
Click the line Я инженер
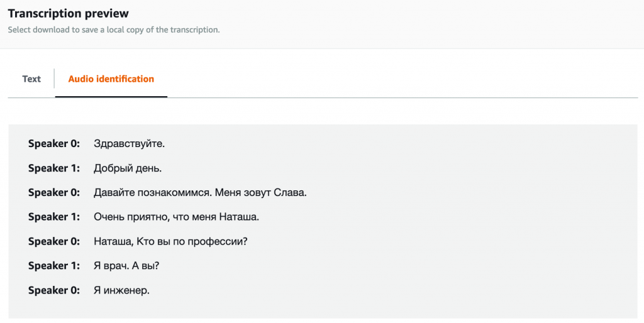[121, 290]
